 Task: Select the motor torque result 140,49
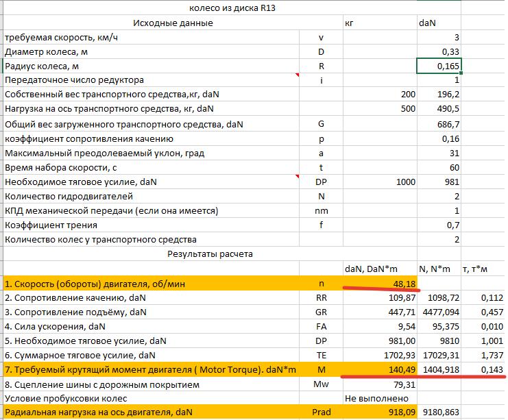pos(379,371)
